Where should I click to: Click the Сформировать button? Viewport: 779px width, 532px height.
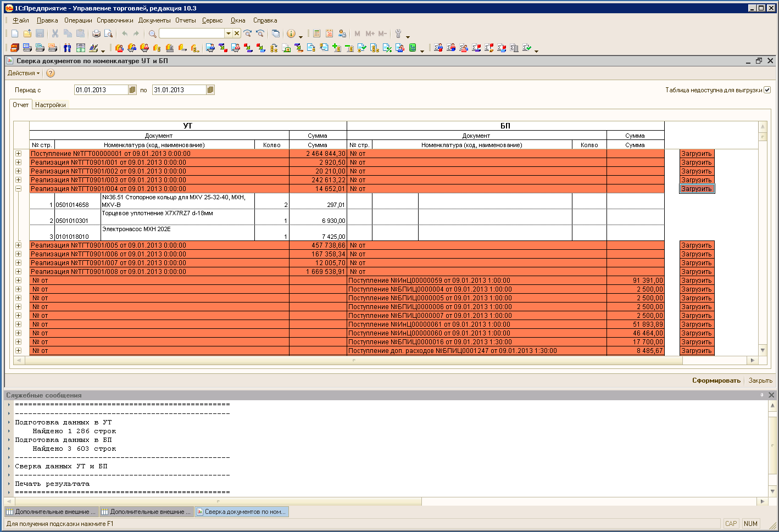click(x=716, y=380)
